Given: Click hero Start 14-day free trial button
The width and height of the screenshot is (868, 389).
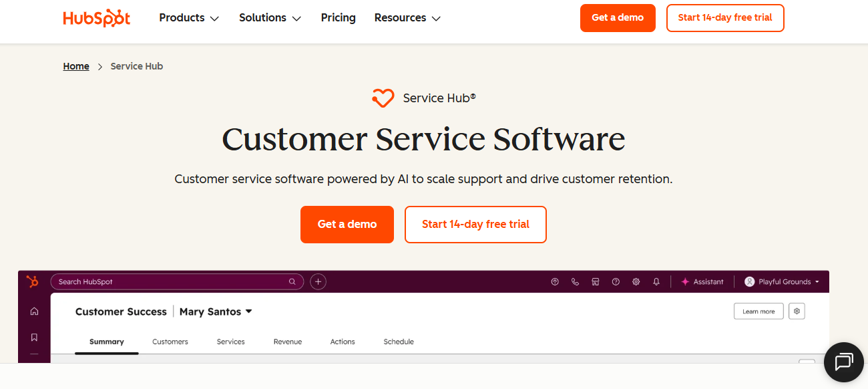Looking at the screenshot, I should click(475, 225).
